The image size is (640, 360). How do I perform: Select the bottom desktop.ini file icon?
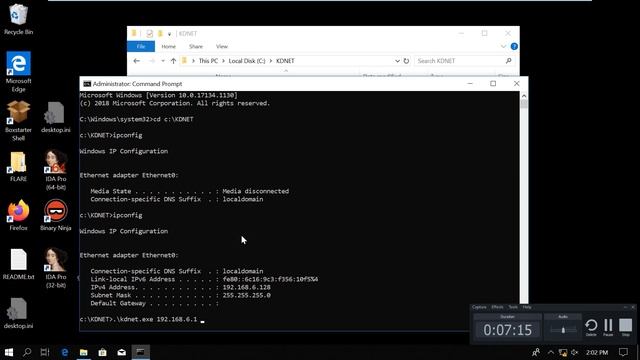tap(18, 313)
